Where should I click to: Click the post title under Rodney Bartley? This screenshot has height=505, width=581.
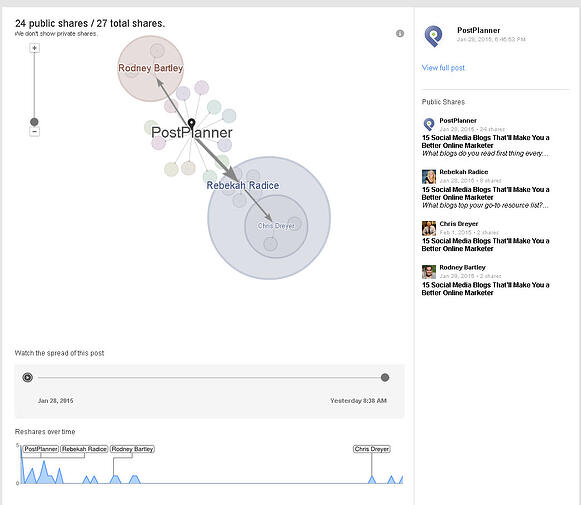(x=485, y=289)
